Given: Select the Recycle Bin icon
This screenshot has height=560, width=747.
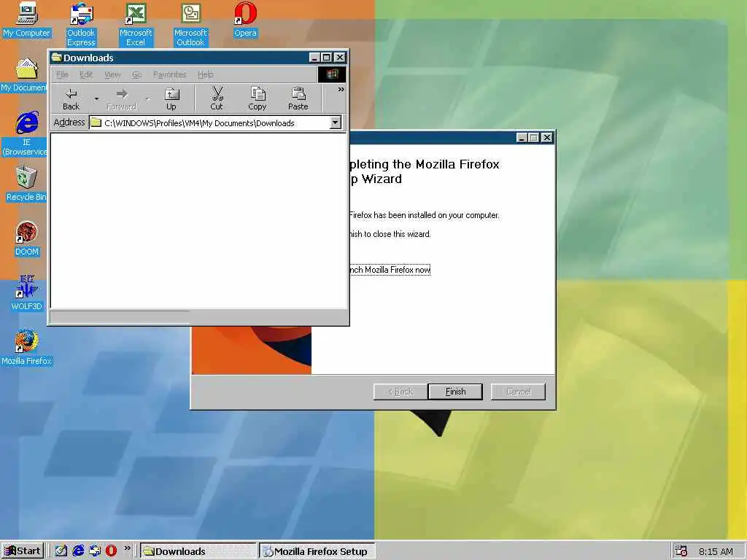Looking at the screenshot, I should (x=26, y=184).
